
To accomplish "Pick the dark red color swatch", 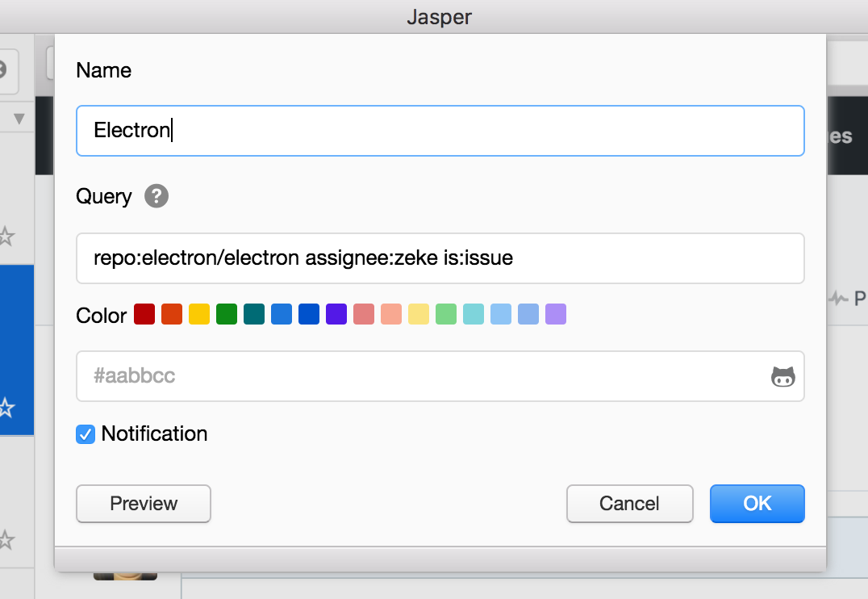I will click(144, 314).
